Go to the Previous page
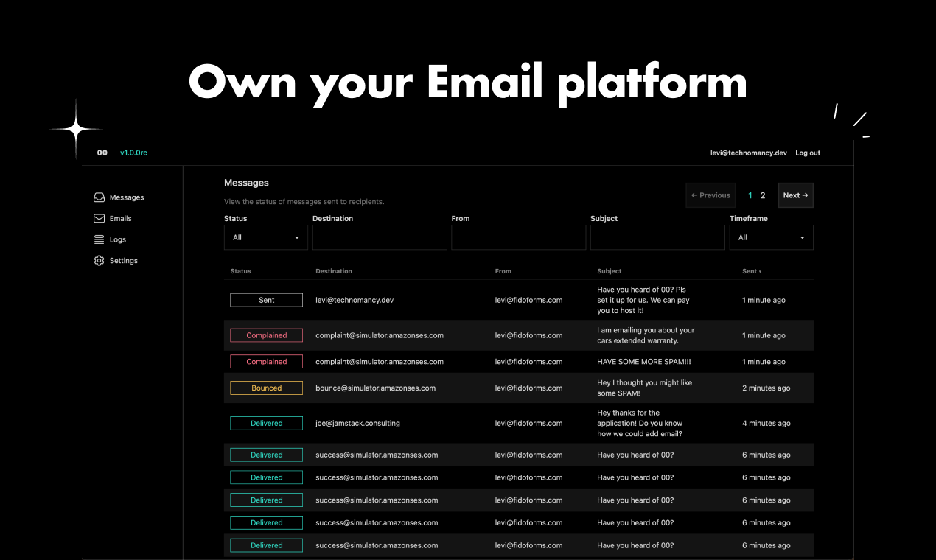Viewport: 936px width, 560px height. [710, 195]
